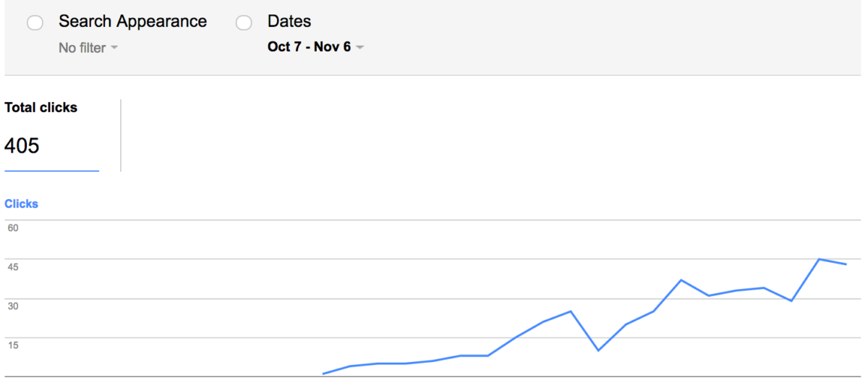This screenshot has height=383, width=868.
Task: Select the Dates radio button
Action: (x=244, y=24)
